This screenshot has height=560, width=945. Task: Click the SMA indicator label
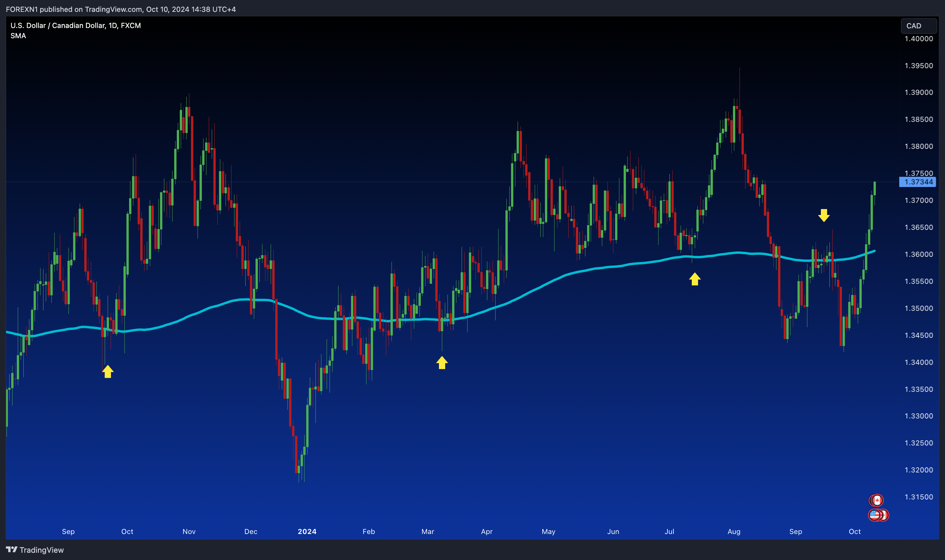click(x=18, y=36)
